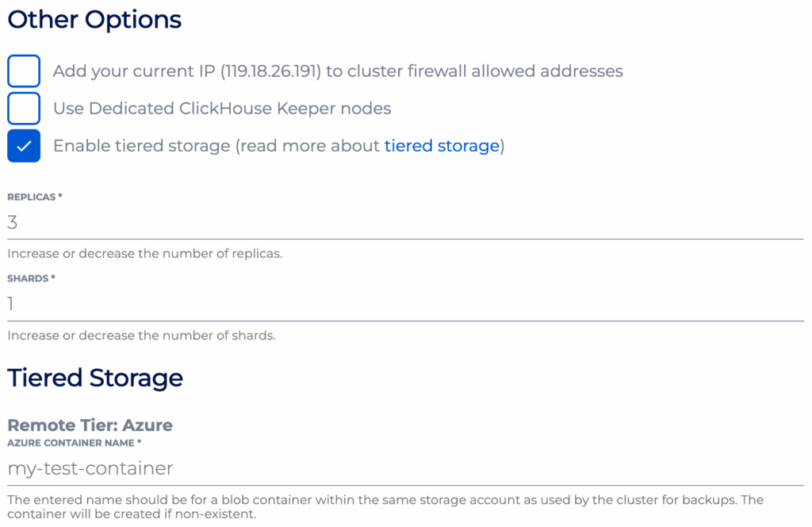This screenshot has height=527, width=812.
Task: Click the Shards input field
Action: (x=404, y=304)
